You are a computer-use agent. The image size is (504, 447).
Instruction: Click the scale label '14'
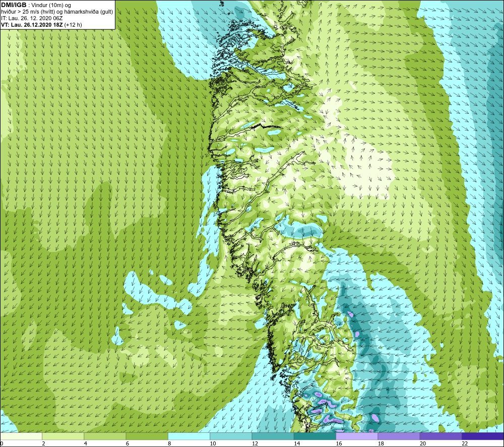[297, 444]
